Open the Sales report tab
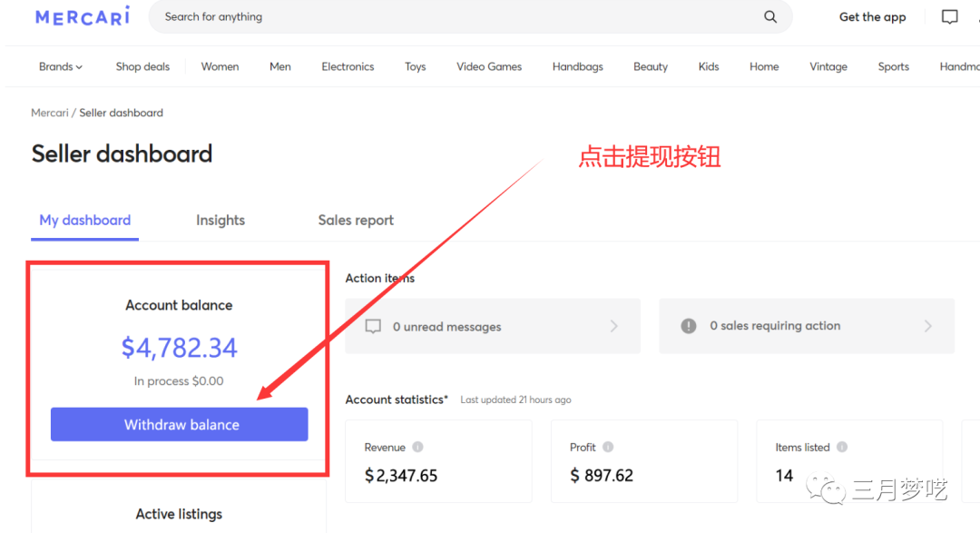 pos(356,220)
